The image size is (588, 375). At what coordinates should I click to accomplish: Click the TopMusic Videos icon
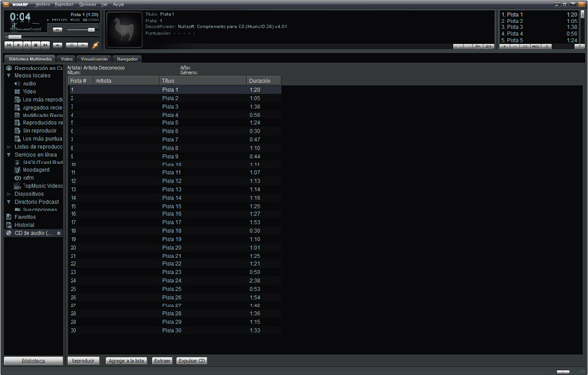pyautogui.click(x=17, y=186)
